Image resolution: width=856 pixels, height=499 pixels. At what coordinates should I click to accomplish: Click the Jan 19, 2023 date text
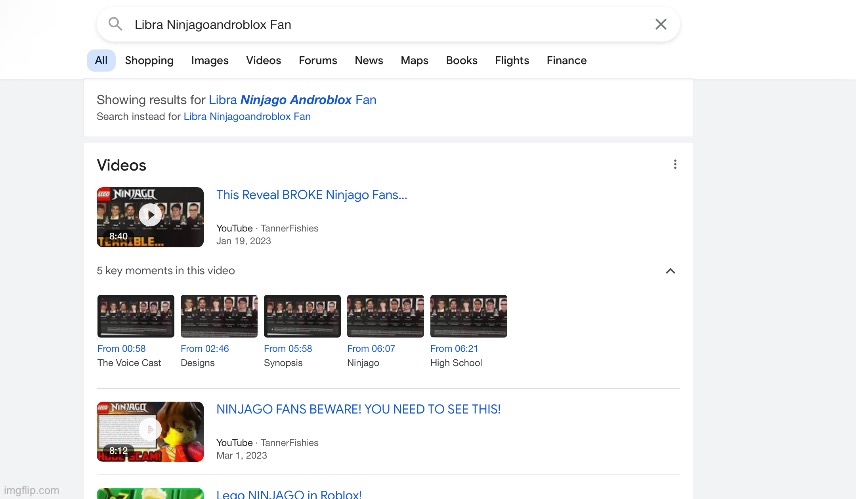coord(243,241)
